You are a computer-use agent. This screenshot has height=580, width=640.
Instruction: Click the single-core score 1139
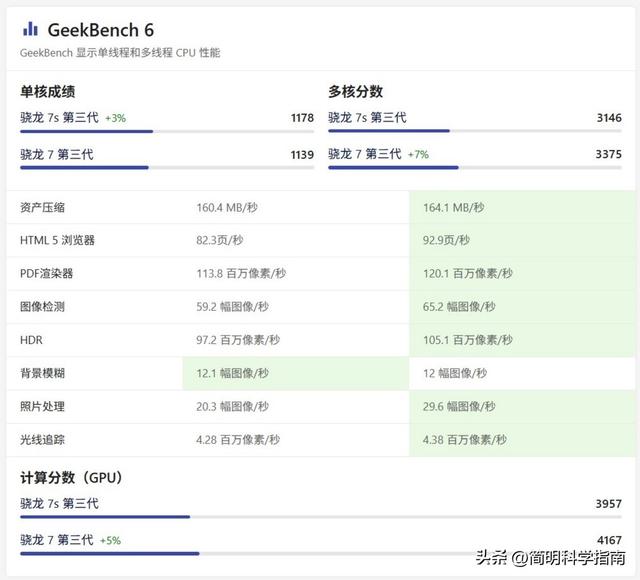[x=302, y=155]
